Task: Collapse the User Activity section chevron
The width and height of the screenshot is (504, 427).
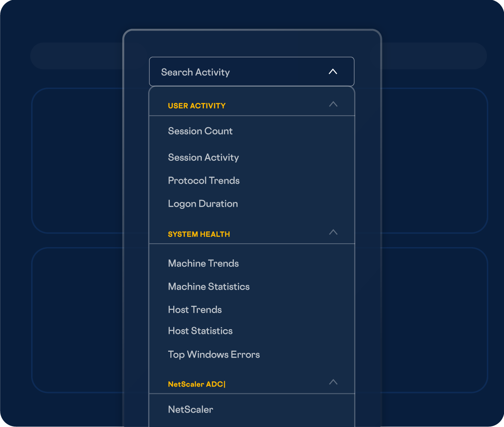Action: [x=333, y=104]
